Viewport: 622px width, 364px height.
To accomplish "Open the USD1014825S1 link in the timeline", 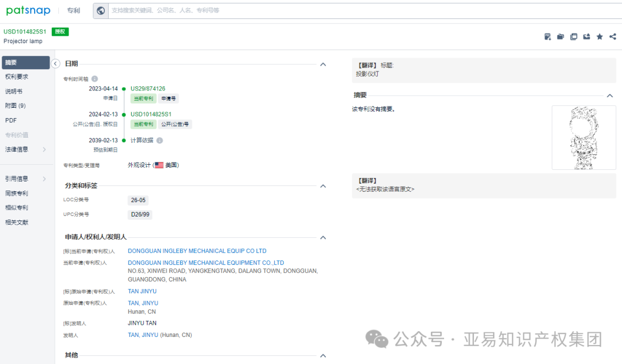I will (151, 114).
